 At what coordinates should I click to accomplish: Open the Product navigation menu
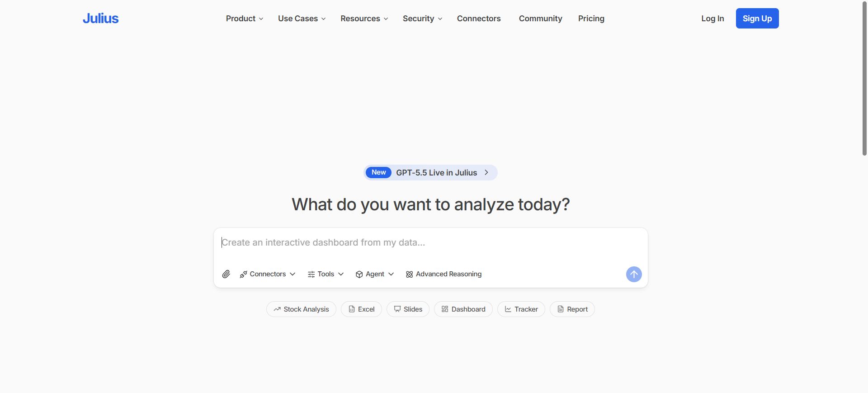244,19
